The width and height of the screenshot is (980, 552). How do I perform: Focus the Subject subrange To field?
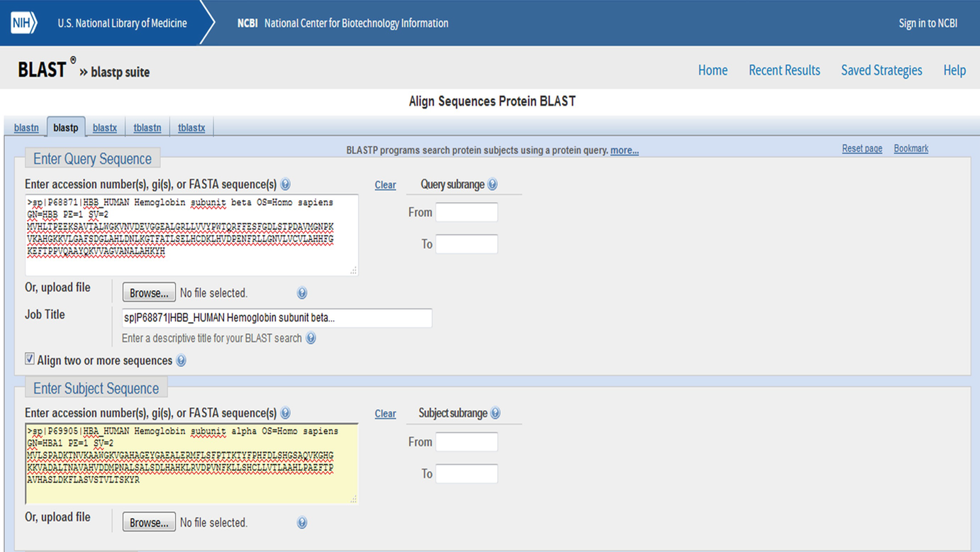point(467,474)
